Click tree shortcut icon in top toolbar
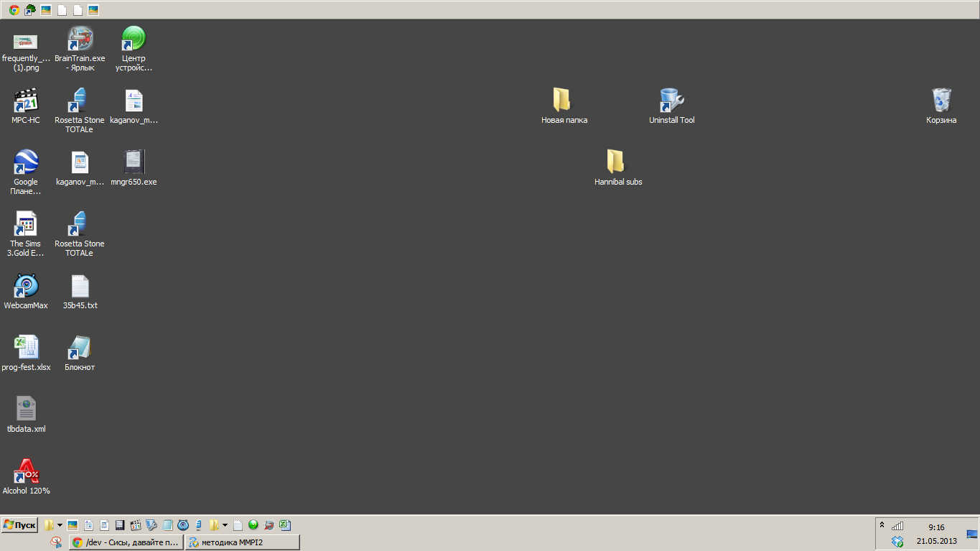This screenshot has height=551, width=980. 30,10
